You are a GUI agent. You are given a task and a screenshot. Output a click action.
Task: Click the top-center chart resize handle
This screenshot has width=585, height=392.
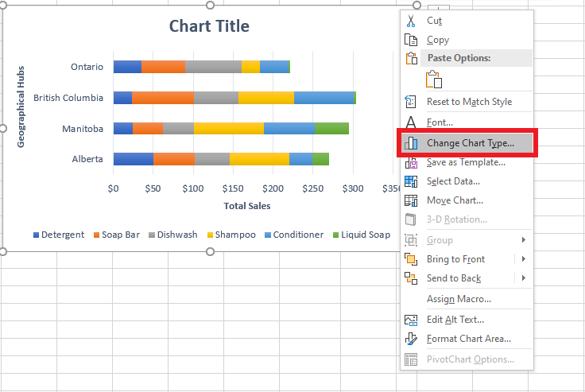210,5
